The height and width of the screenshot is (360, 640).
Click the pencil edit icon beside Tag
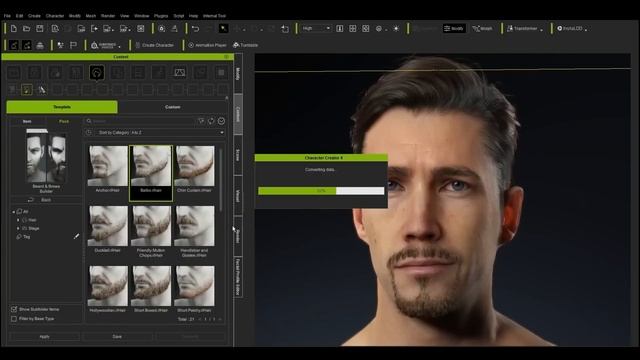76,236
